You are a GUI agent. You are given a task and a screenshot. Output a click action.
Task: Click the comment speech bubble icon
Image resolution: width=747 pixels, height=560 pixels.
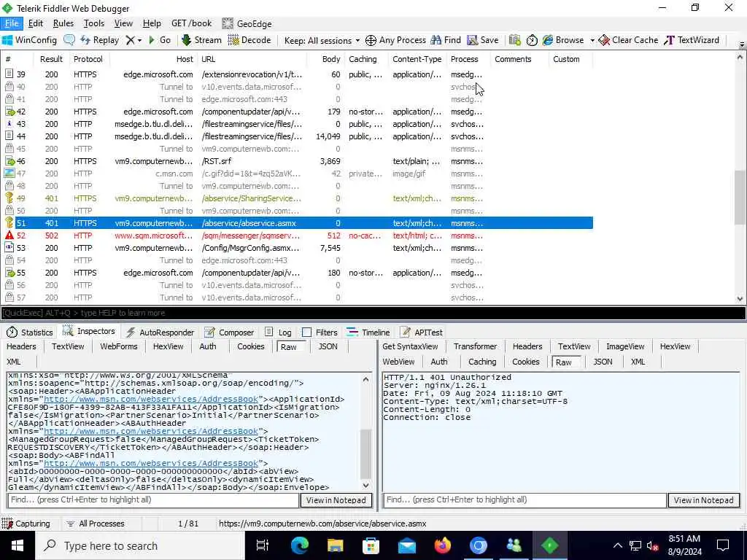[69, 40]
